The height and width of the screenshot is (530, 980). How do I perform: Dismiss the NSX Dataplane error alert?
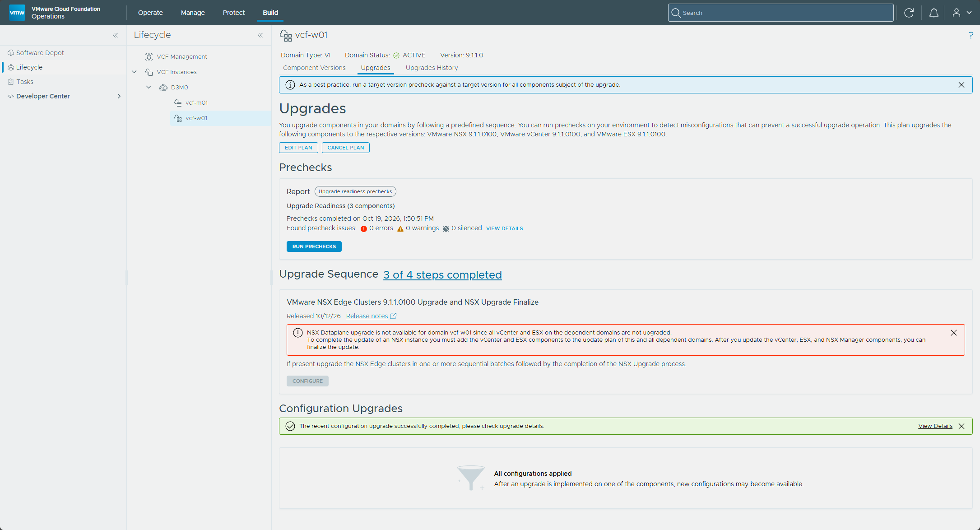pyautogui.click(x=954, y=333)
